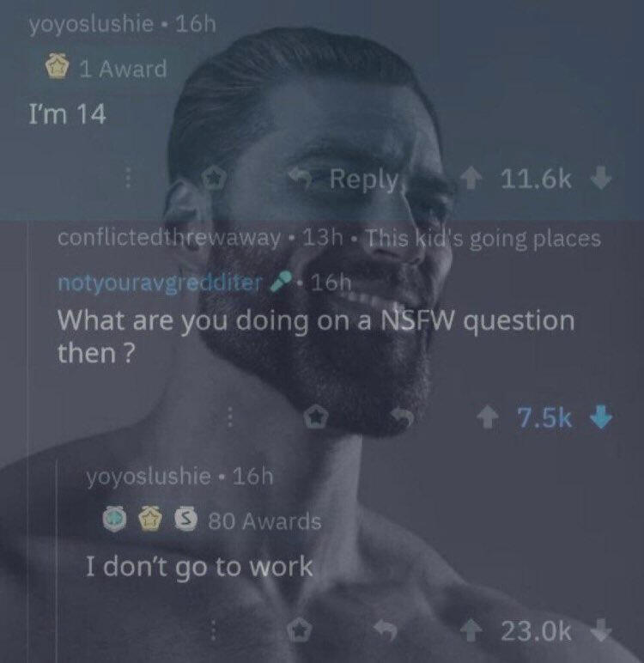Toggle downvote on the NSFW question comment
The height and width of the screenshot is (663, 644).
[601, 417]
